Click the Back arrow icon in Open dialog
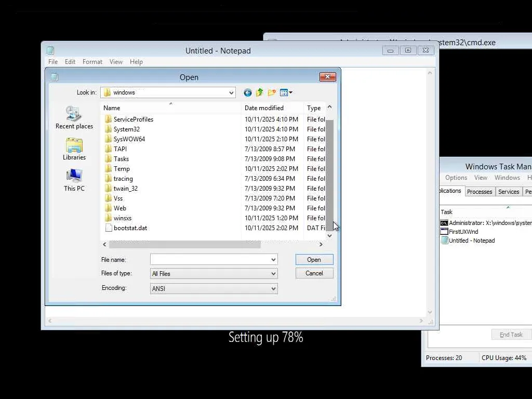532x399 pixels. 248,92
